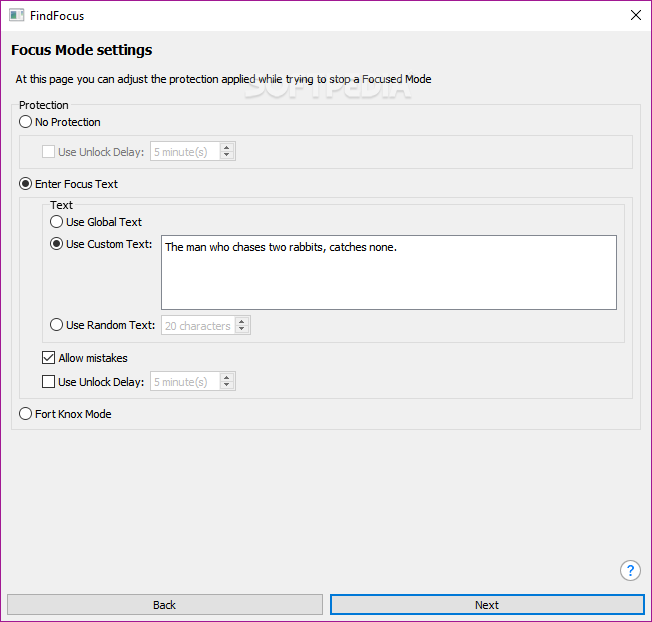
Task: Enable Use Unlock Delay under Enter Focus Text
Action: pyautogui.click(x=48, y=382)
